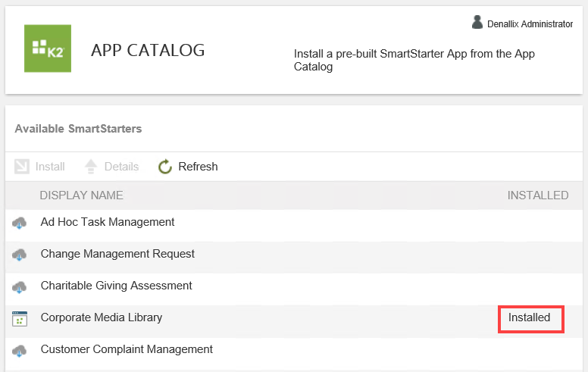Click the Change Management Request cloud icon

[20, 255]
